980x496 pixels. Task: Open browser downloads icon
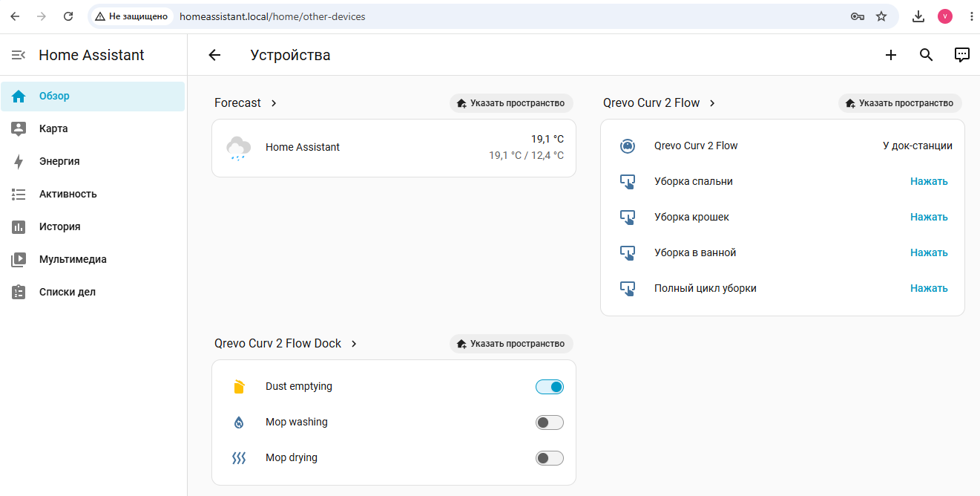point(918,16)
